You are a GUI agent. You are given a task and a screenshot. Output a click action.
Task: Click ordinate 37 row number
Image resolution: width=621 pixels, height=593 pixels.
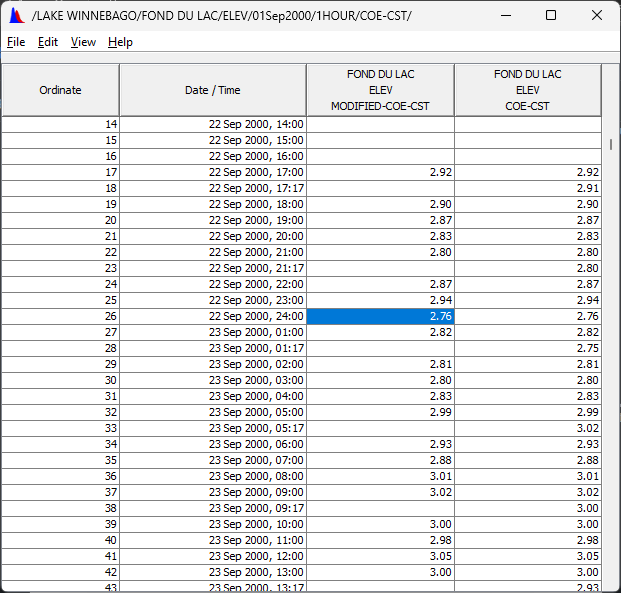pos(60,492)
